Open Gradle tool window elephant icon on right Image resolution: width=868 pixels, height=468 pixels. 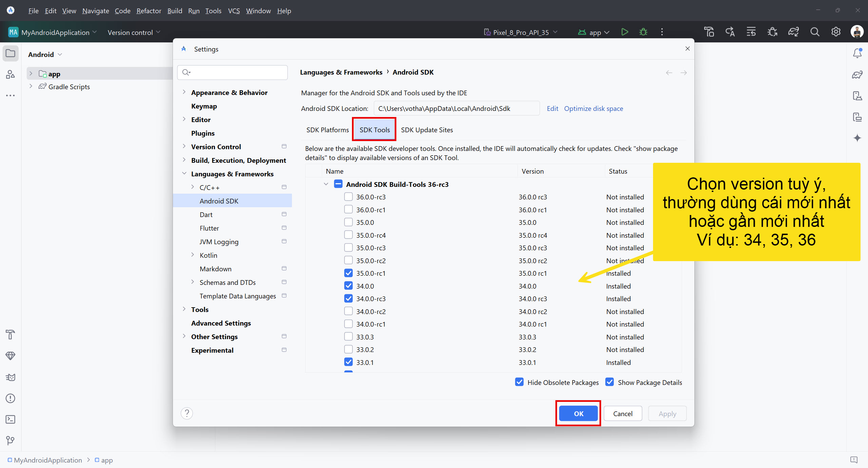pyautogui.click(x=857, y=75)
